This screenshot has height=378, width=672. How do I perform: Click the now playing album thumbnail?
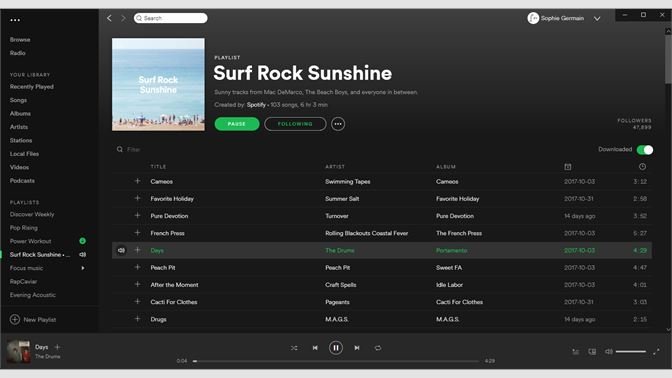18,351
